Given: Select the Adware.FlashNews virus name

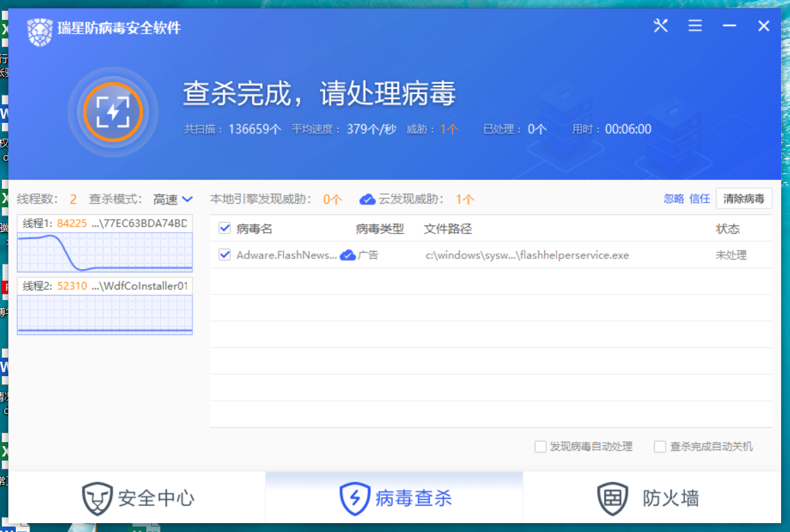Looking at the screenshot, I should point(286,255).
